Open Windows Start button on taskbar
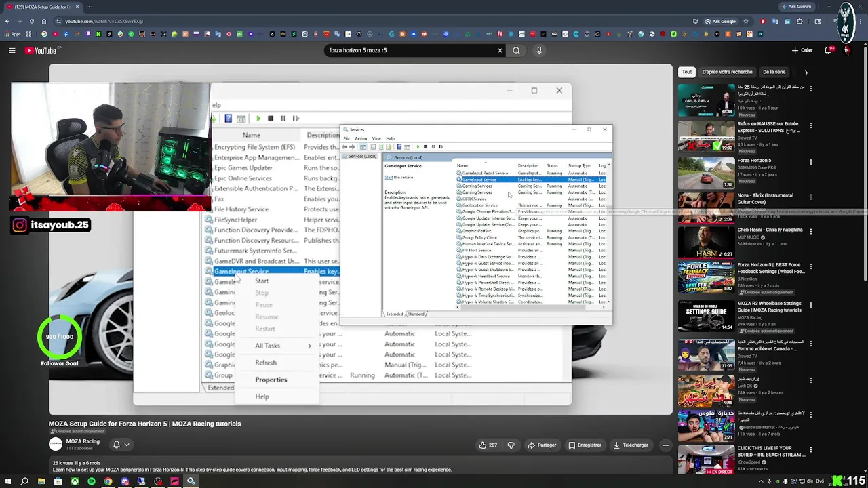Viewport: 868px width, 488px height. coord(7,481)
